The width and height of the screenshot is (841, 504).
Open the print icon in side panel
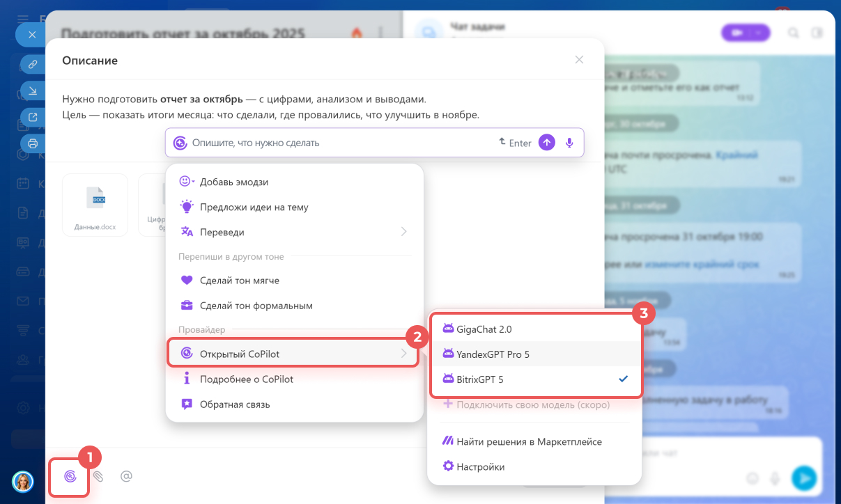click(x=33, y=143)
